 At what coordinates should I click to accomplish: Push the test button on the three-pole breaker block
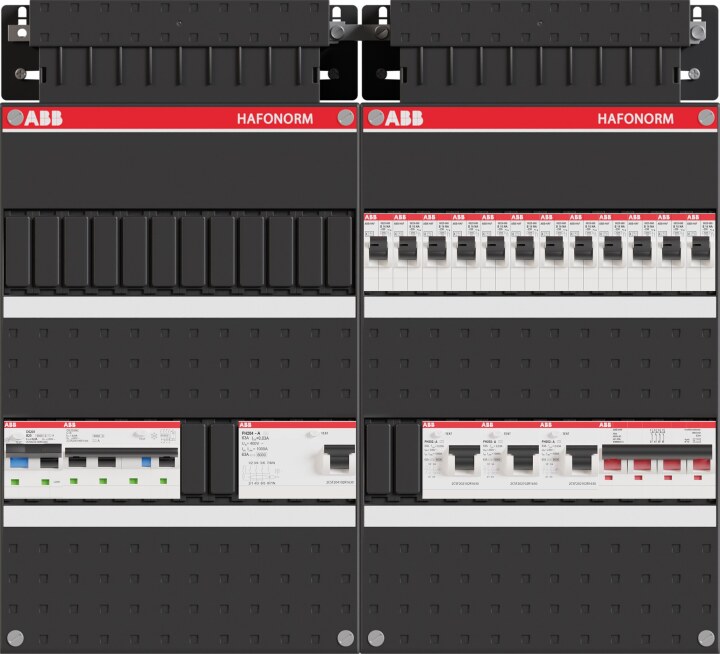point(138,435)
